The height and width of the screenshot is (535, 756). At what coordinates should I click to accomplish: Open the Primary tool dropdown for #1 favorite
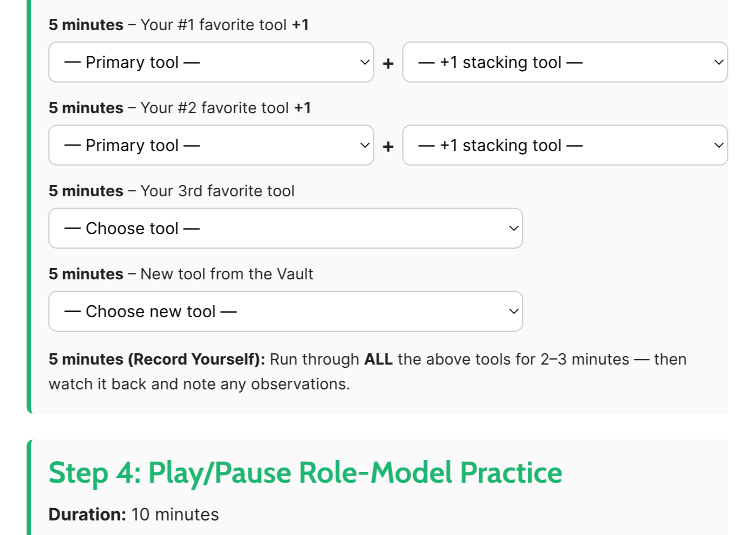pyautogui.click(x=210, y=62)
